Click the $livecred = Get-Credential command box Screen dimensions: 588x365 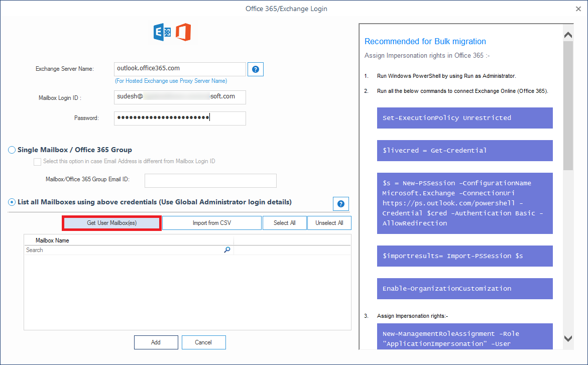click(464, 151)
